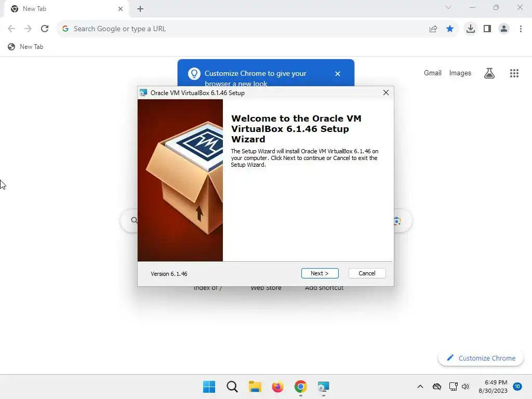Open the Windows Start menu
Screen dimensions: 532x399
coord(209,387)
